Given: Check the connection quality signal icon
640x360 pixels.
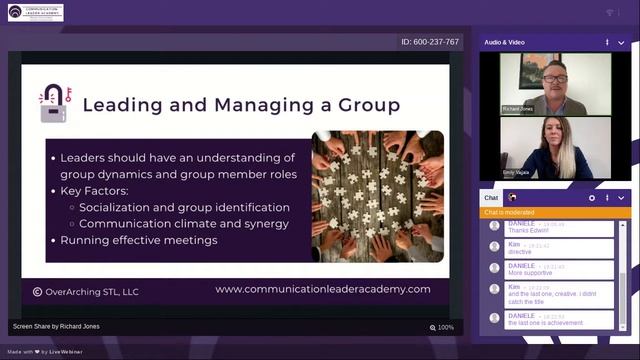Looking at the screenshot, I should 609,13.
